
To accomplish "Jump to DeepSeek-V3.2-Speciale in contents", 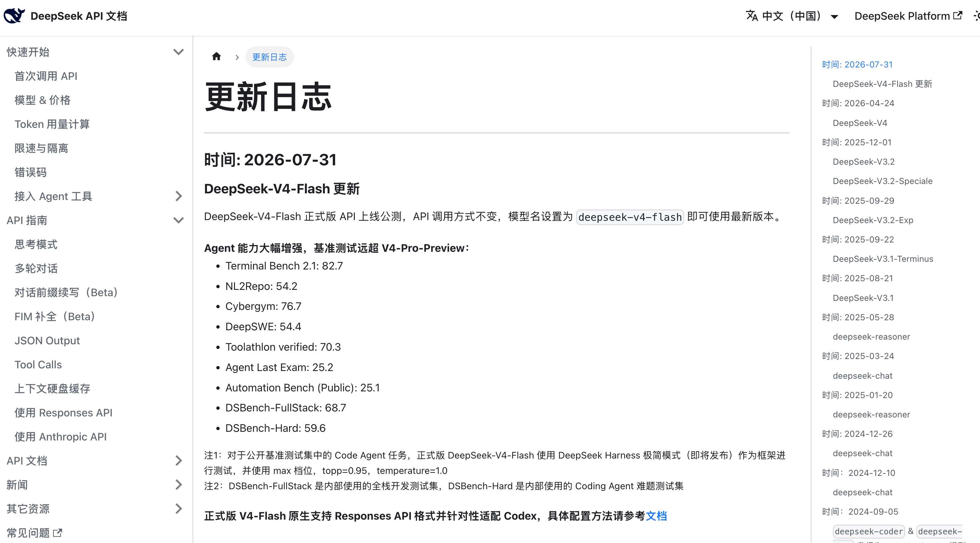I will click(883, 181).
